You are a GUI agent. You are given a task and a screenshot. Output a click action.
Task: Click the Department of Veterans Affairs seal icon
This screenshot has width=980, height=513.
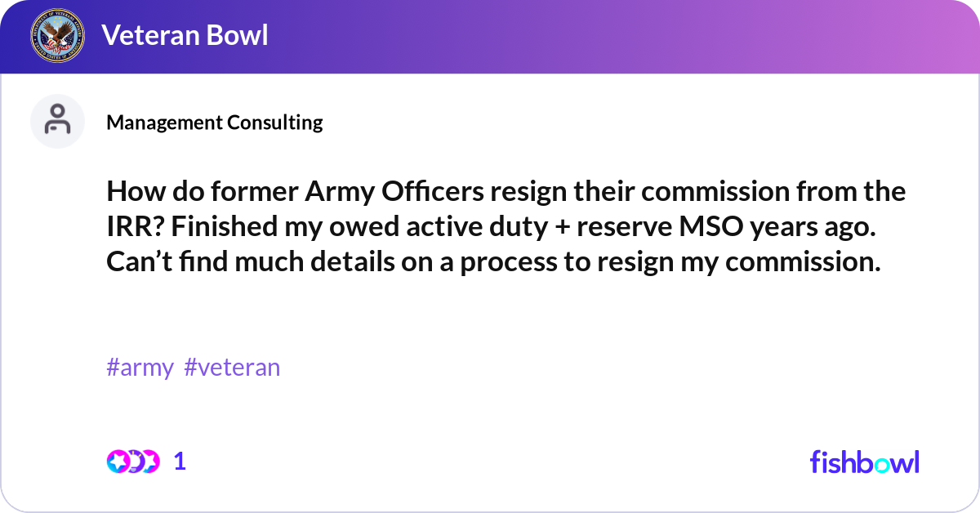tap(57, 36)
